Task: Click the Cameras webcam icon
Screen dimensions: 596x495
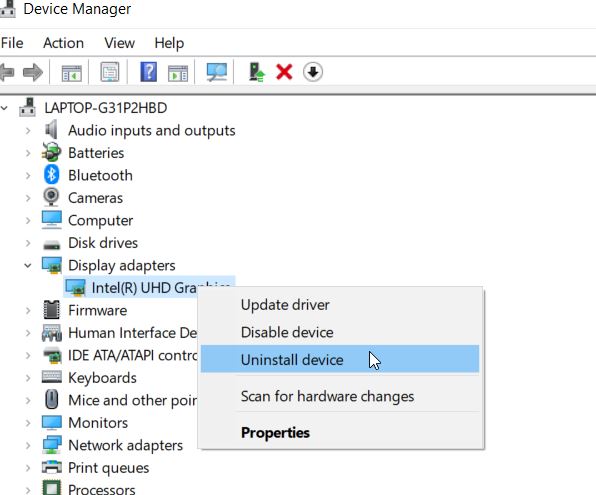Action: coord(51,197)
